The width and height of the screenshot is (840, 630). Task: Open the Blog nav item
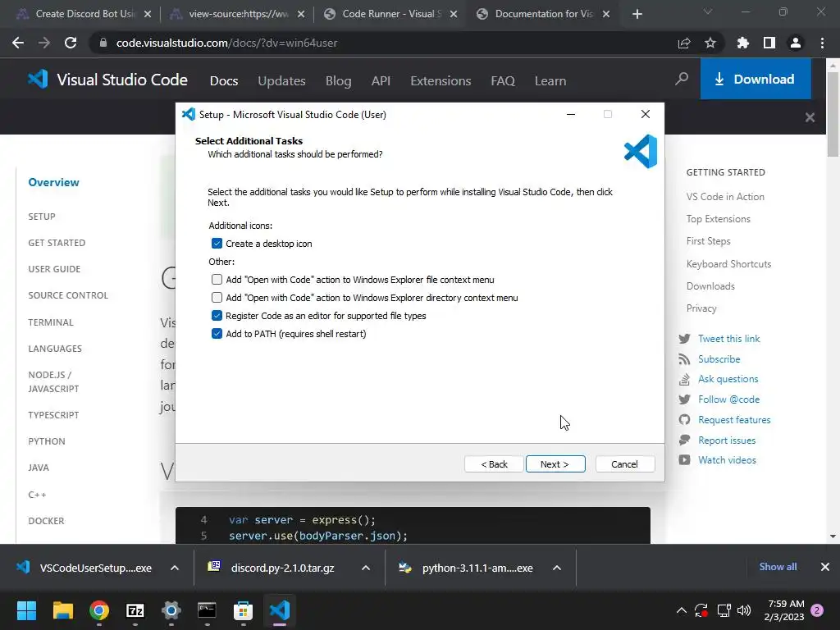tap(339, 81)
